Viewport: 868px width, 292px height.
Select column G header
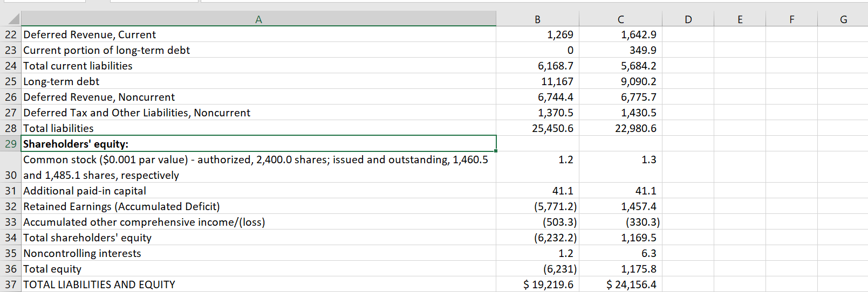coord(843,19)
